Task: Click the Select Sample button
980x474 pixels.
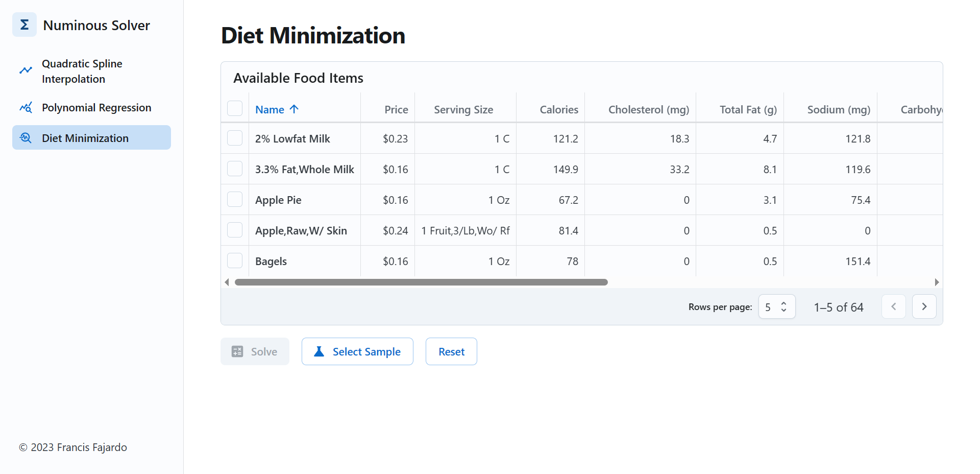Action: point(357,351)
